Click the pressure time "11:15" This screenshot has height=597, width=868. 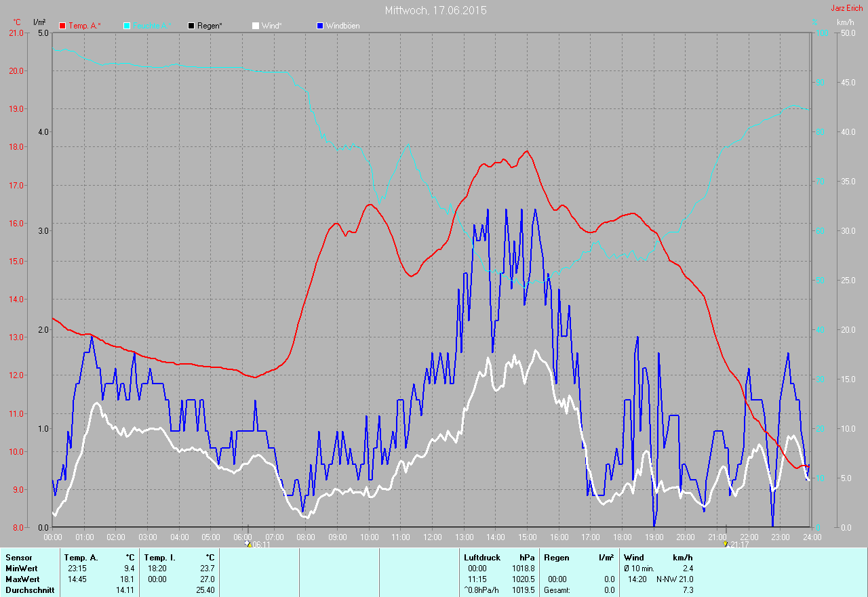[477, 579]
